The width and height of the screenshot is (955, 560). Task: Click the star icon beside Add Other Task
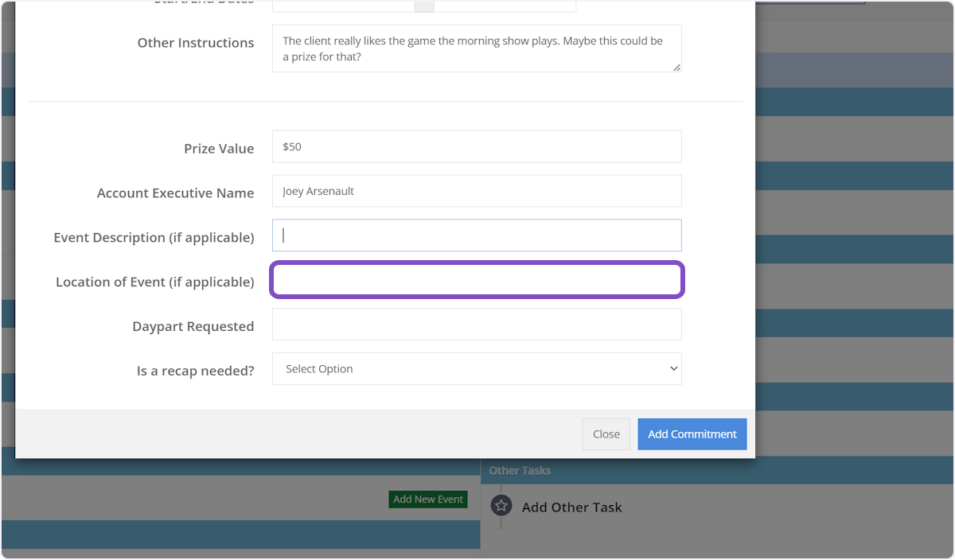pos(501,506)
